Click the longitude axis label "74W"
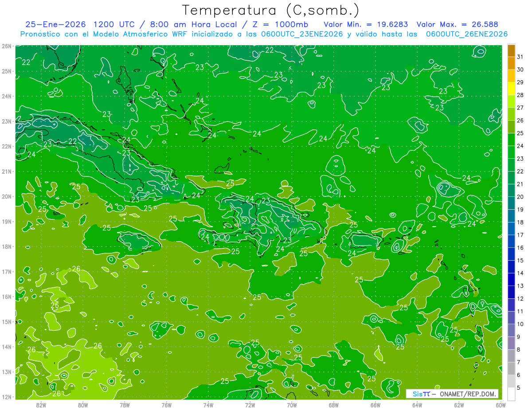This screenshot has width=532, height=411. click(x=208, y=405)
